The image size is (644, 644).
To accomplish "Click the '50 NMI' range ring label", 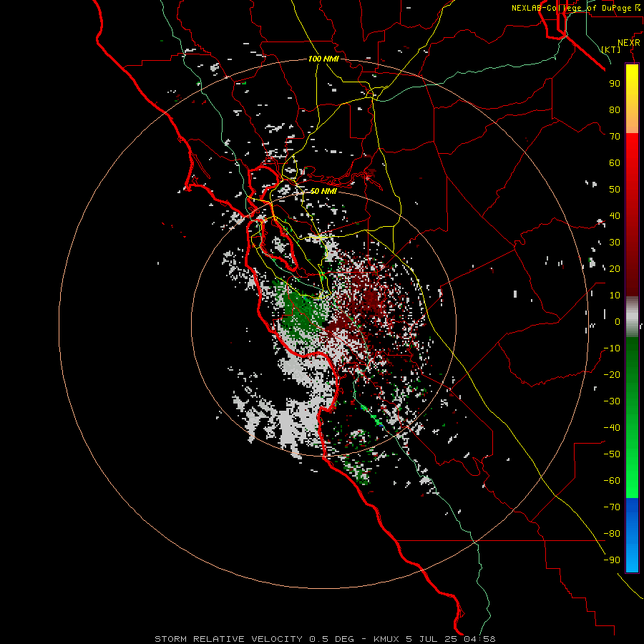I will 323,191.
